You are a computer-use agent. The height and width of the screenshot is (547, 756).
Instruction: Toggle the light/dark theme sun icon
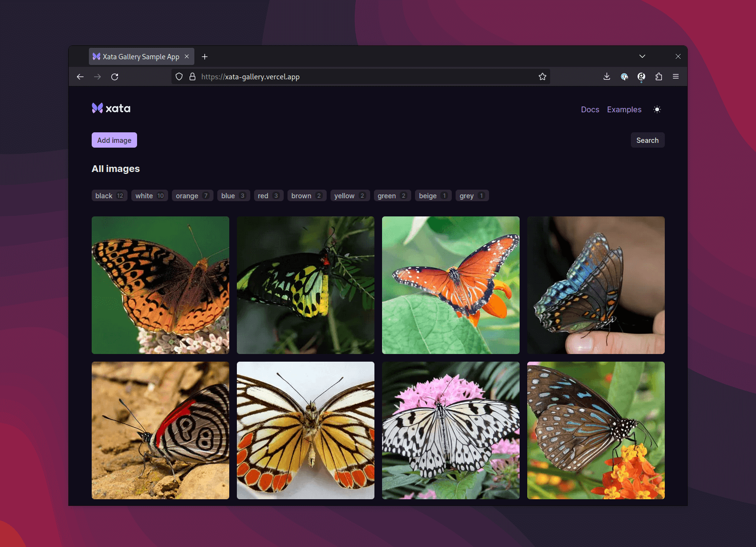pyautogui.click(x=657, y=109)
